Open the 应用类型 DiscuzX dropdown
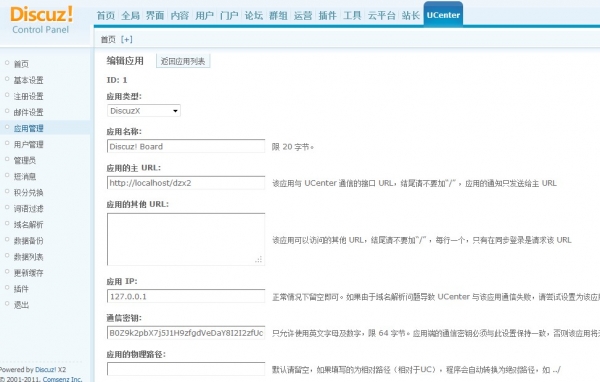The image size is (600, 382). (x=143, y=111)
